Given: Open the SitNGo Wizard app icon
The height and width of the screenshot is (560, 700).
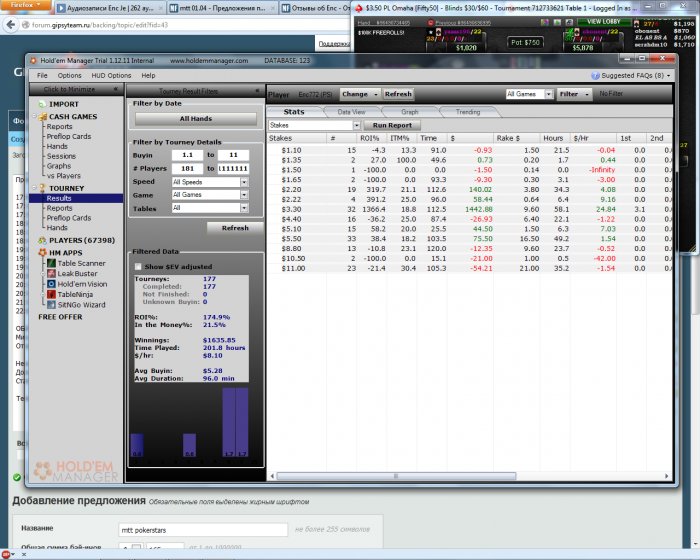Looking at the screenshot, I should click(51, 305).
